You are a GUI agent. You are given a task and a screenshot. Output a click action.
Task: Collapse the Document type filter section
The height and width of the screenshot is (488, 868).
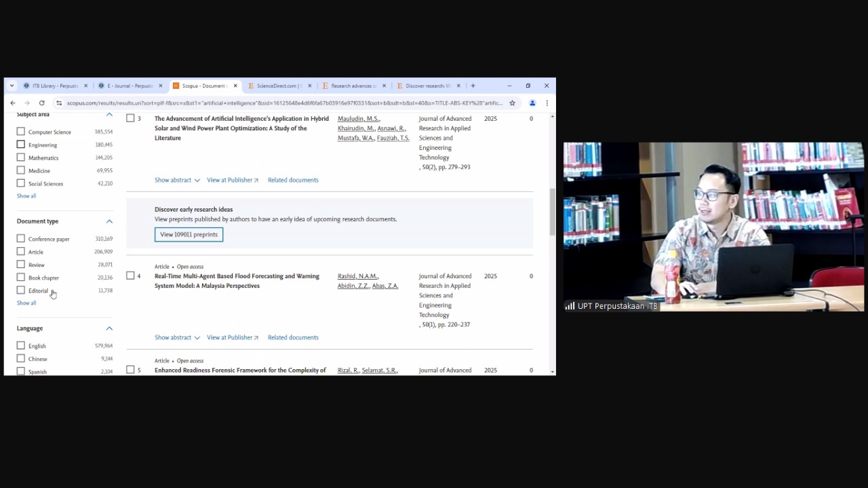click(109, 221)
